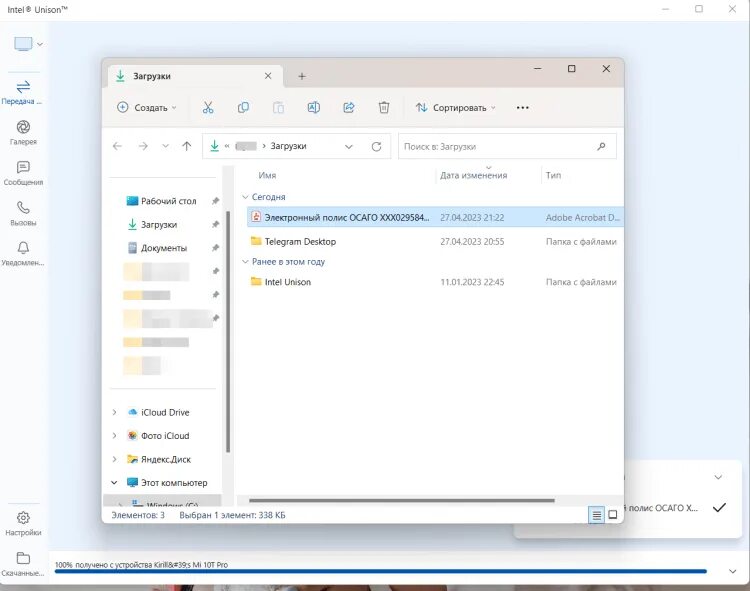
Task: Expand Яндекс.Диск tree node
Action: tap(114, 459)
